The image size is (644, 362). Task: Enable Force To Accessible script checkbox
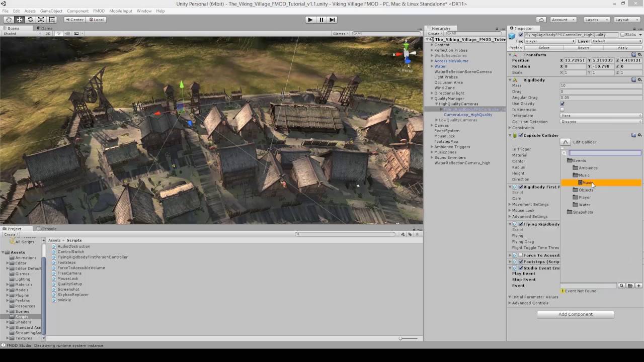click(x=521, y=255)
